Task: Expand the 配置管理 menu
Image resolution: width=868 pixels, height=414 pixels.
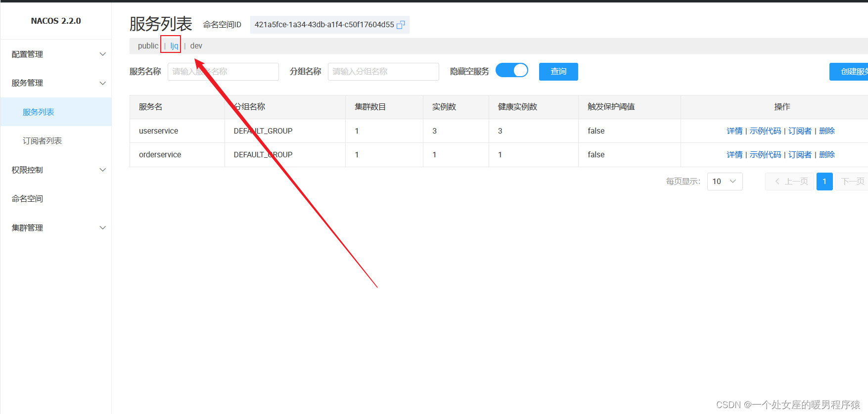Action: [56, 54]
